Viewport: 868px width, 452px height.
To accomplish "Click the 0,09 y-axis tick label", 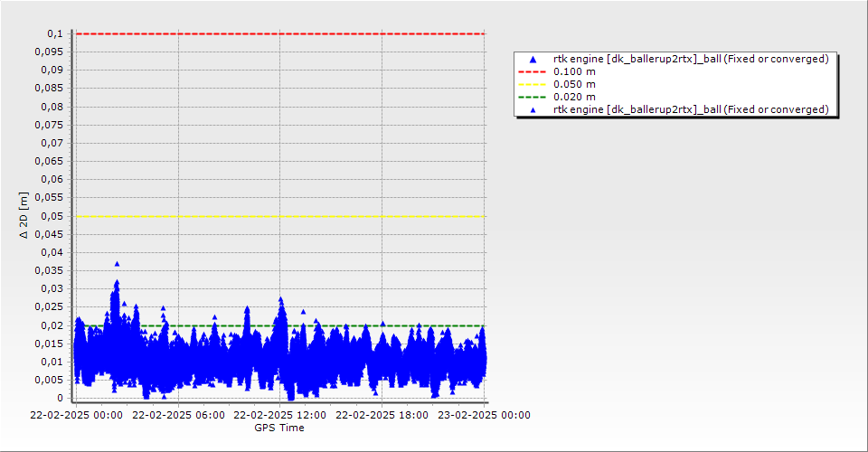I will 52,71.
